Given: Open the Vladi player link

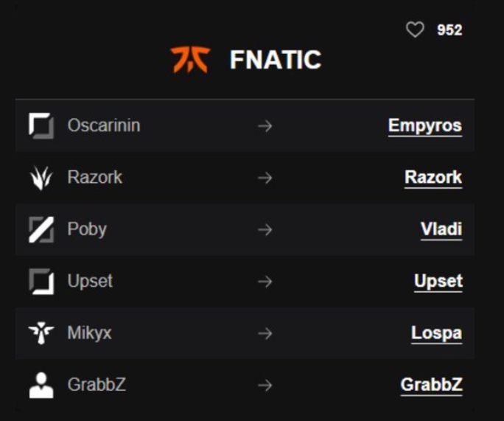Looking at the screenshot, I should pos(441,230).
